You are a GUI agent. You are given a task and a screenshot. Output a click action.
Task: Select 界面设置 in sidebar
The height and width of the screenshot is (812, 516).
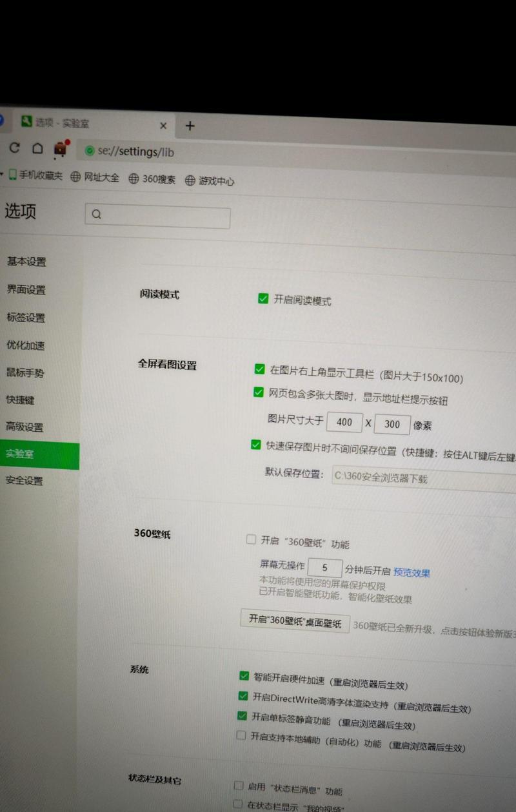pos(26,290)
